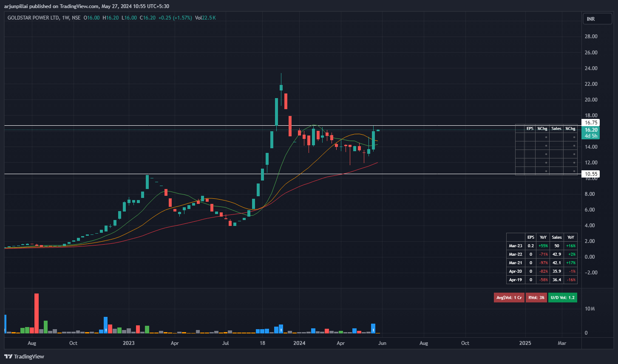
Task: Click the -58% EPS YoY cell
Action: pyautogui.click(x=543, y=280)
